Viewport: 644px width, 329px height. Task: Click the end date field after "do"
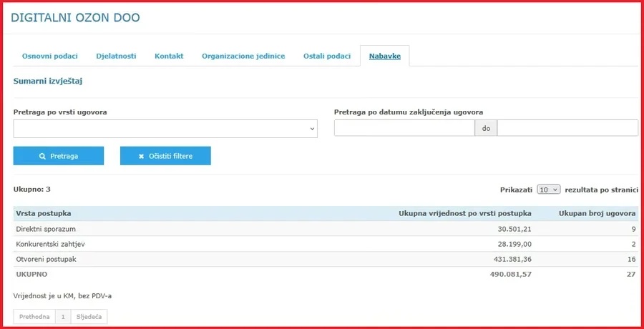tap(567, 128)
